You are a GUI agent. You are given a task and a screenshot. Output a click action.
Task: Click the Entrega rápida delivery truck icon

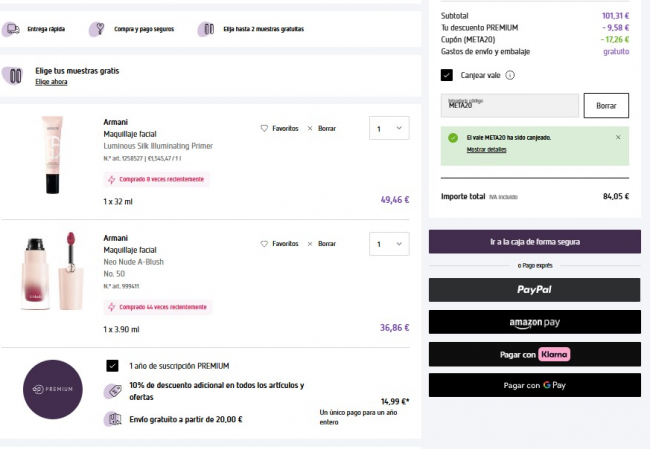[11, 30]
